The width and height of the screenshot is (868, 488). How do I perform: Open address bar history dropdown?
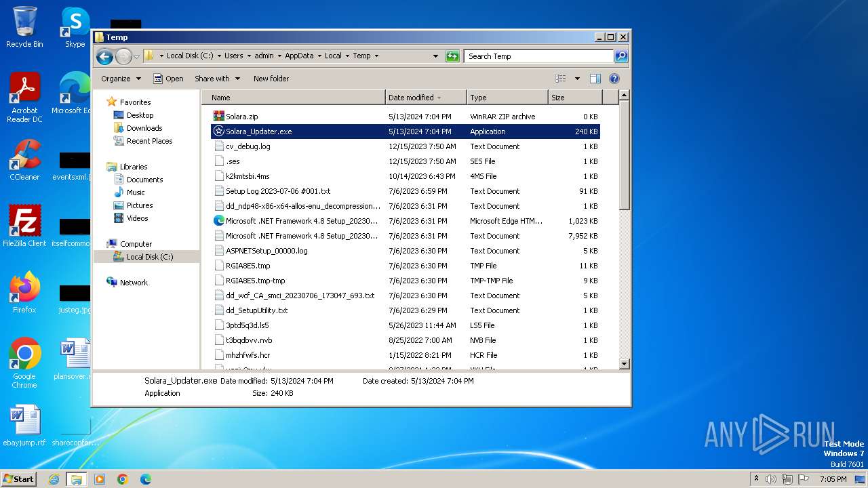click(x=435, y=56)
